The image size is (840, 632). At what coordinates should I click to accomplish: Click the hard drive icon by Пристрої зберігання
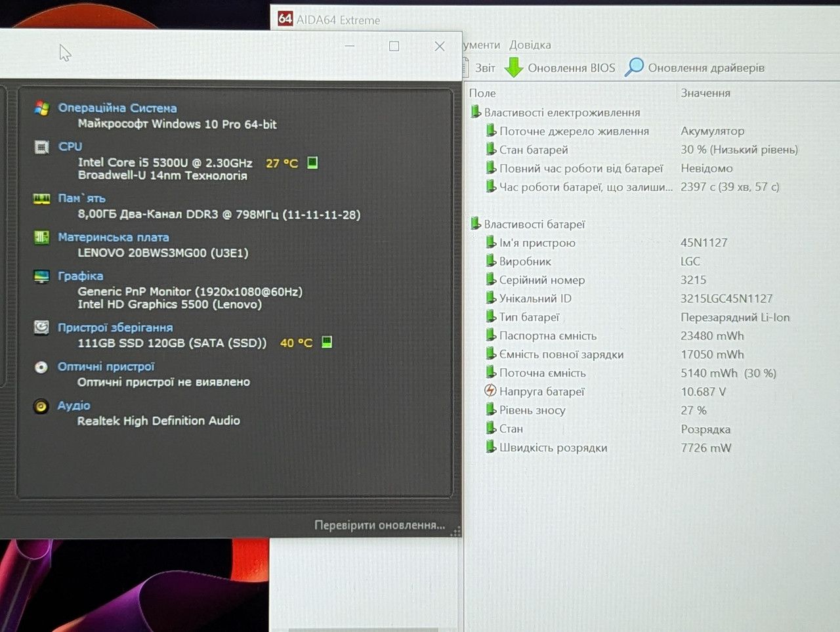[x=41, y=327]
